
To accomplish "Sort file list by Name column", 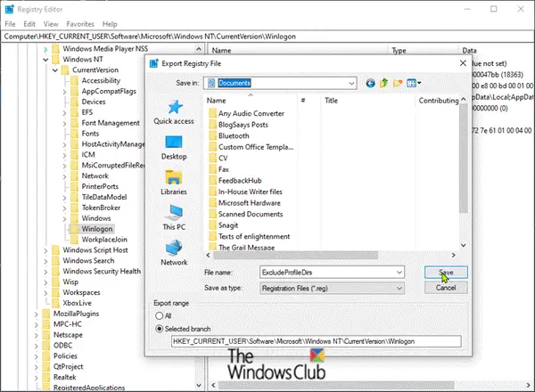I will click(x=251, y=101).
